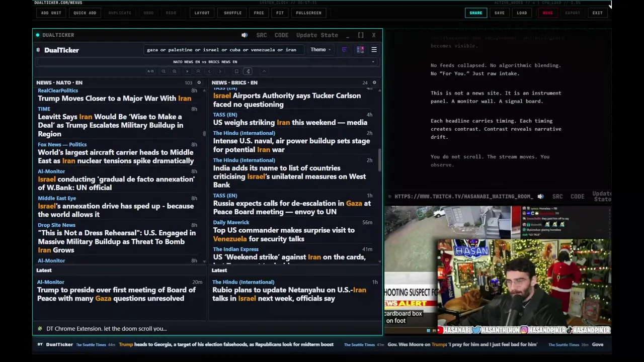Click CODE in Twitch unit header
The width and height of the screenshot is (644, 362).
click(x=577, y=197)
